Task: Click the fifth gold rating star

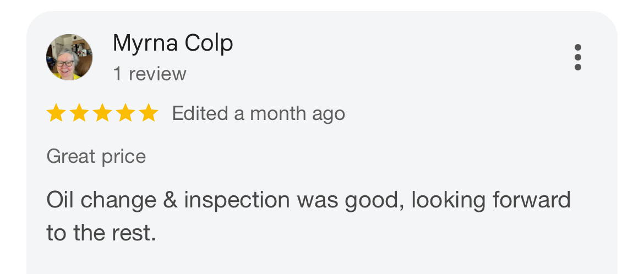Action: 148,114
